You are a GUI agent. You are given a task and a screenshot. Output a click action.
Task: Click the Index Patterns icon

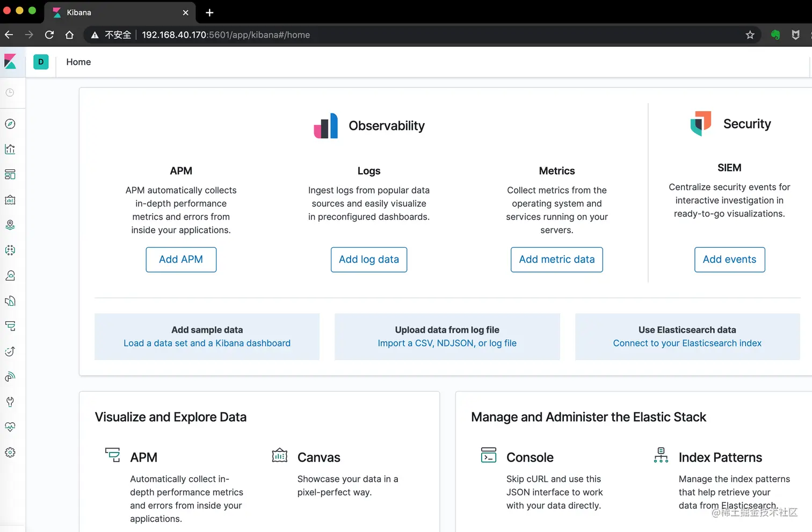tap(661, 455)
